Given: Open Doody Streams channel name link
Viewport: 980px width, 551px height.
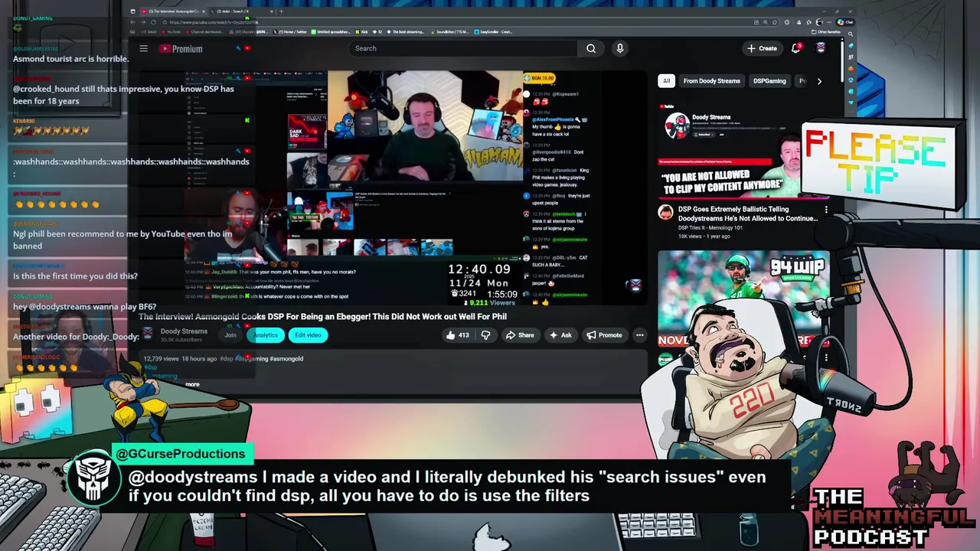Looking at the screenshot, I should pos(184,331).
